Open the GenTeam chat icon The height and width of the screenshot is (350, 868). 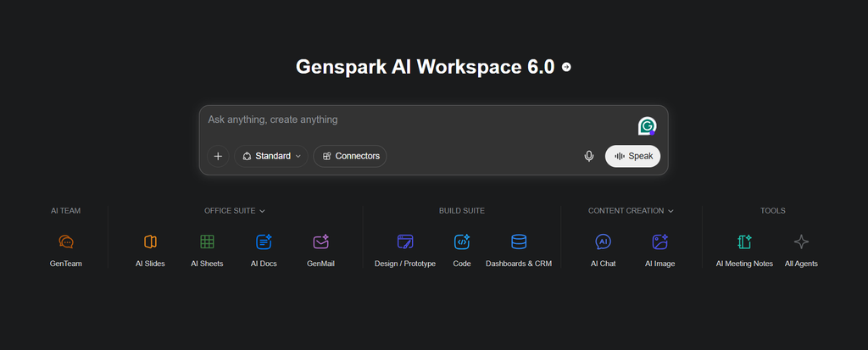(66, 242)
